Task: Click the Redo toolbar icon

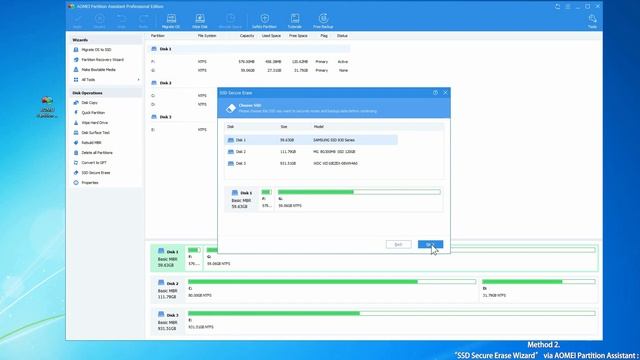Action: [x=143, y=21]
